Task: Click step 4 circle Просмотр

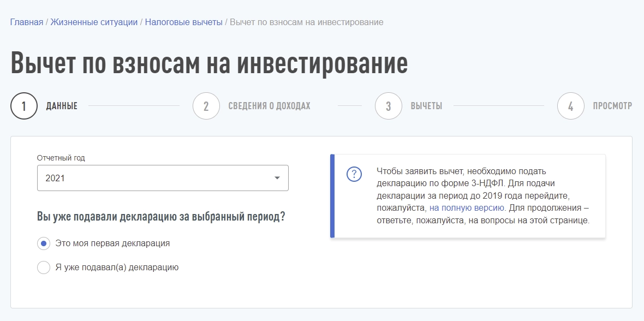Action: tap(571, 106)
